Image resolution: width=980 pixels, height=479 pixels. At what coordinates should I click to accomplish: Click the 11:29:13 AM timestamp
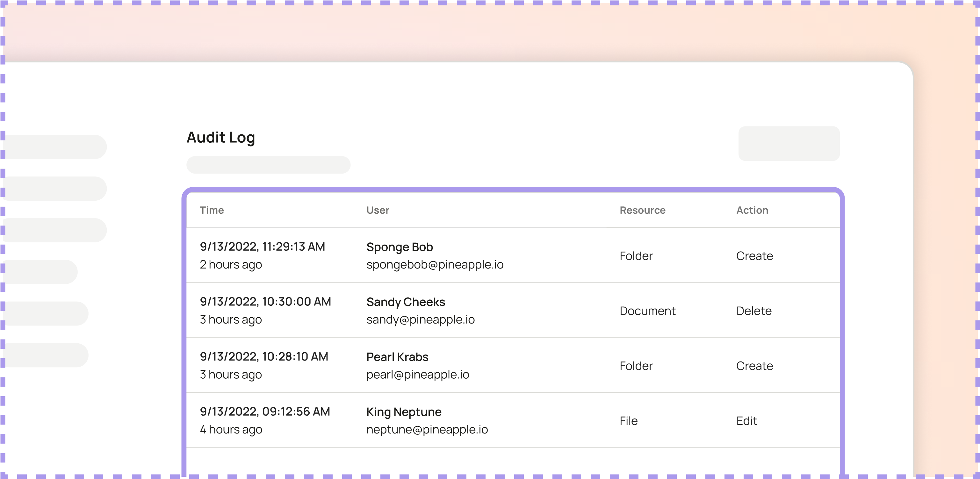click(262, 247)
